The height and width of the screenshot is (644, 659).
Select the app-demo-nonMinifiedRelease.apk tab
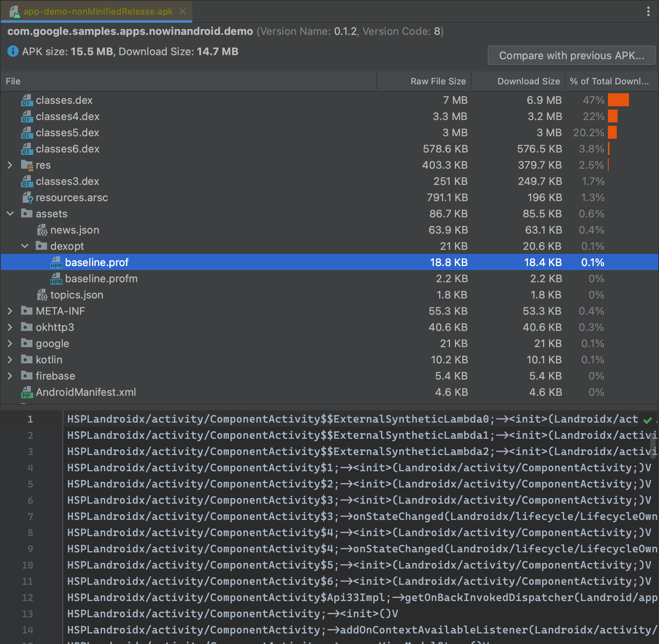click(97, 11)
